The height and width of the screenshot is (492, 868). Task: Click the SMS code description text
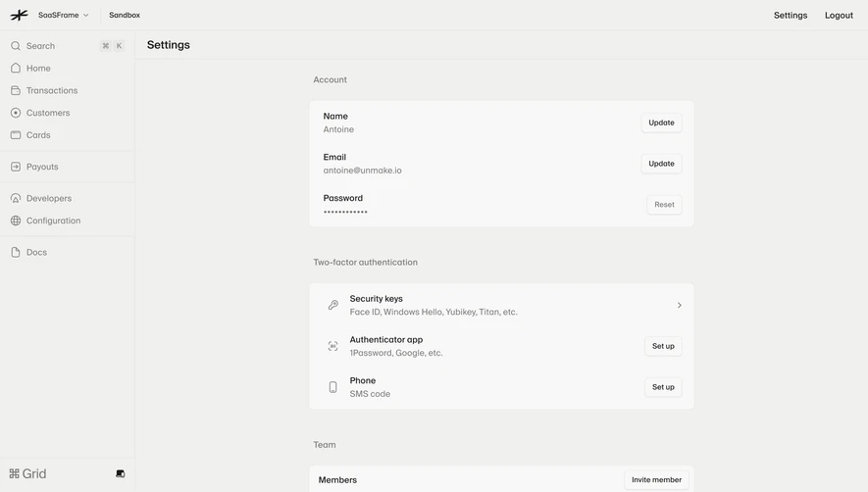coord(370,394)
